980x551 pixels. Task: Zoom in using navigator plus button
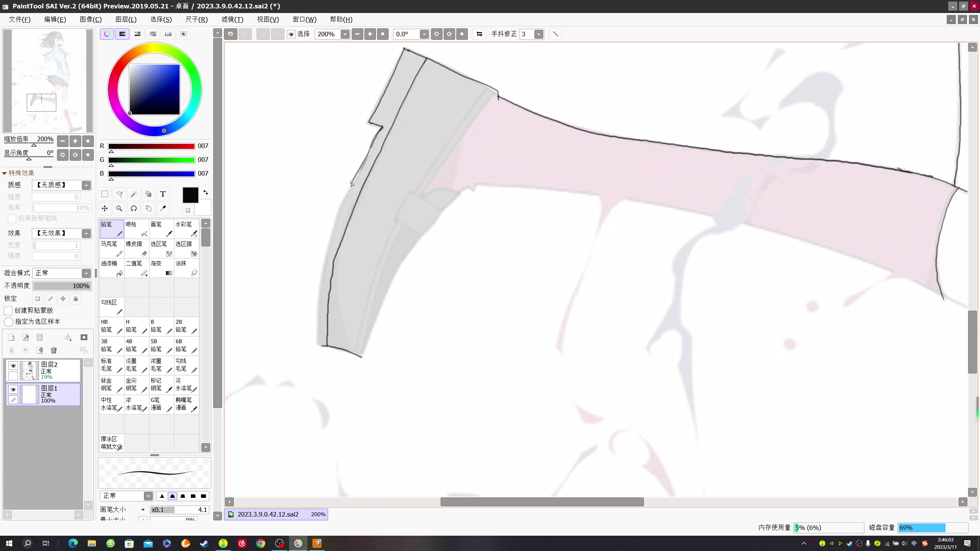click(75, 141)
